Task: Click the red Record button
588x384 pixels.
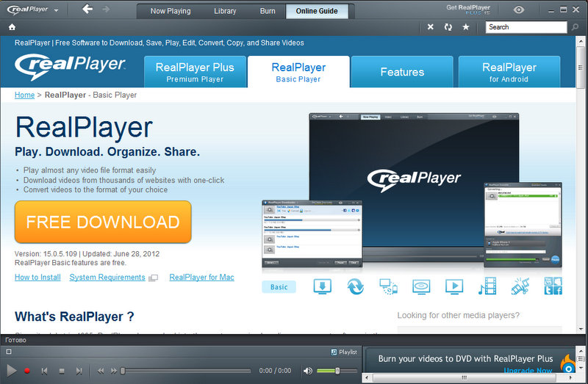Action: pyautogui.click(x=27, y=371)
